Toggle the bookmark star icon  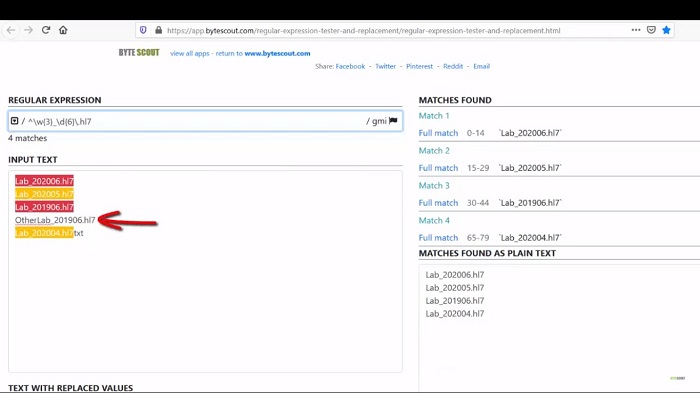click(x=667, y=30)
